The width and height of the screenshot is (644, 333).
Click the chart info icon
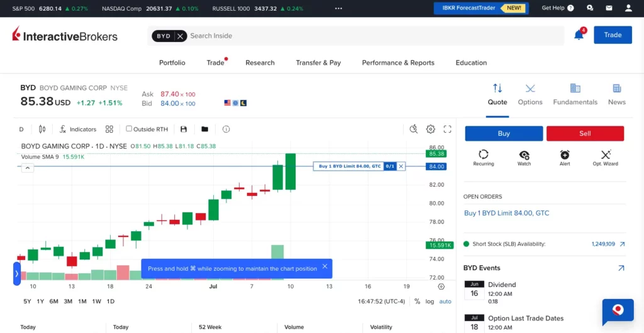(226, 129)
